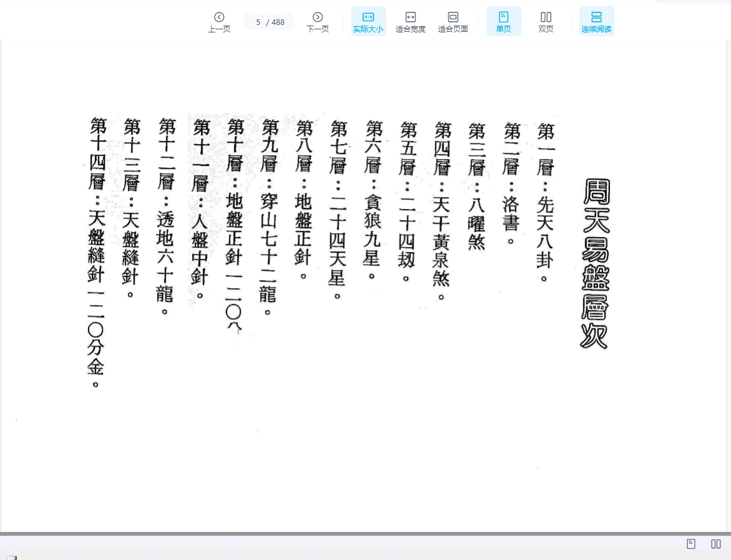Viewport: 731px width, 560px height.
Task: Click the line 第四層：天干黃泉煞
Action: (x=442, y=210)
